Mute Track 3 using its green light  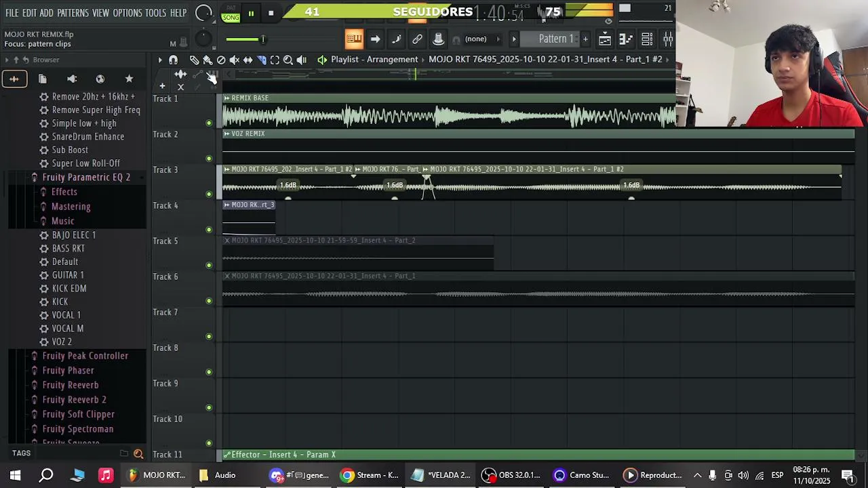pos(209,194)
